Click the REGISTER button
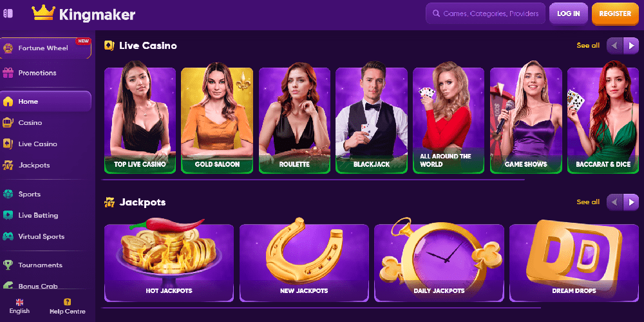Screen dimensions: 644x322 tap(615, 14)
